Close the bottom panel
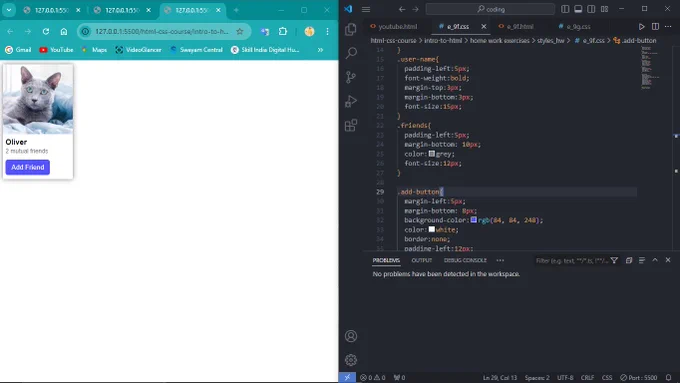 point(668,260)
